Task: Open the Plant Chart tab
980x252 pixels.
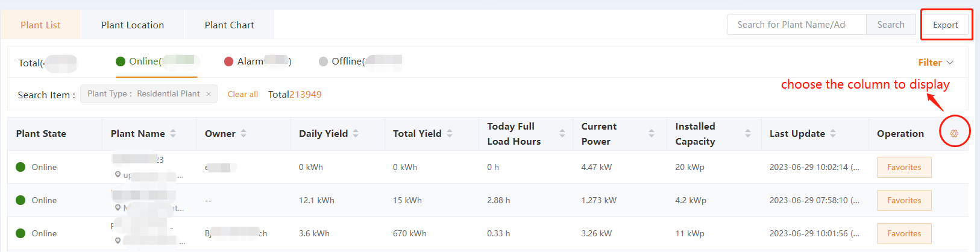Action: point(229,25)
